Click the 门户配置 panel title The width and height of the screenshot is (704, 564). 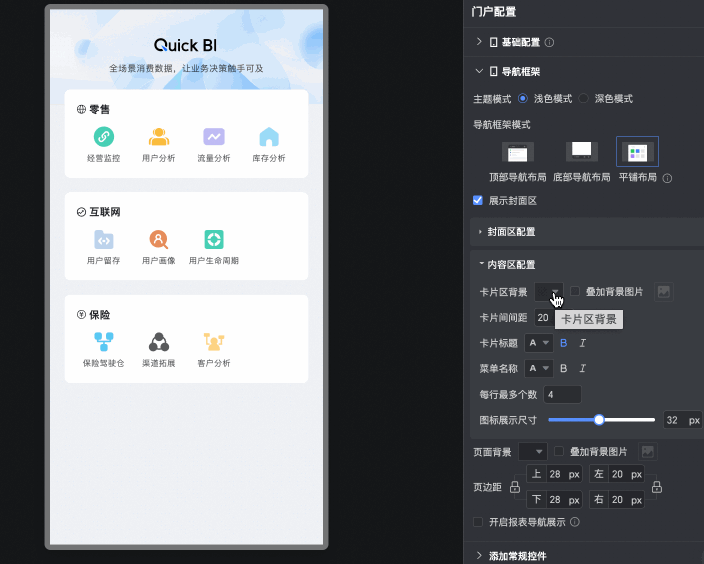[x=493, y=12]
